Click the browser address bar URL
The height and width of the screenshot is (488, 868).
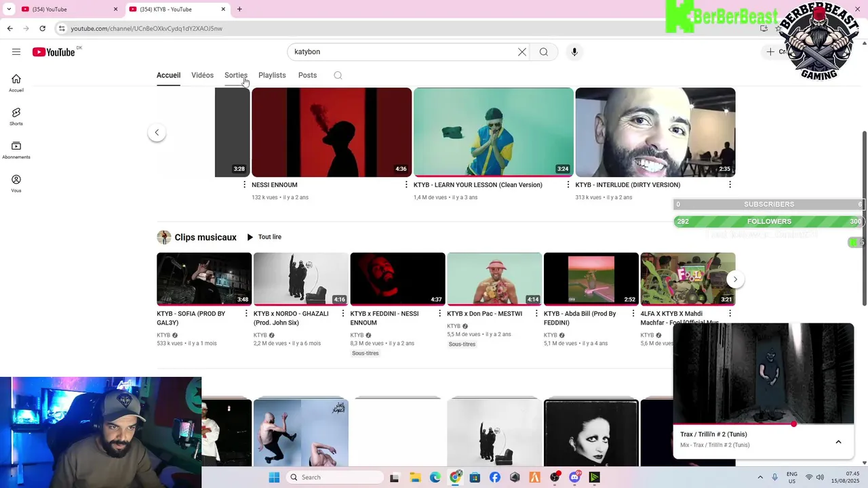(146, 28)
